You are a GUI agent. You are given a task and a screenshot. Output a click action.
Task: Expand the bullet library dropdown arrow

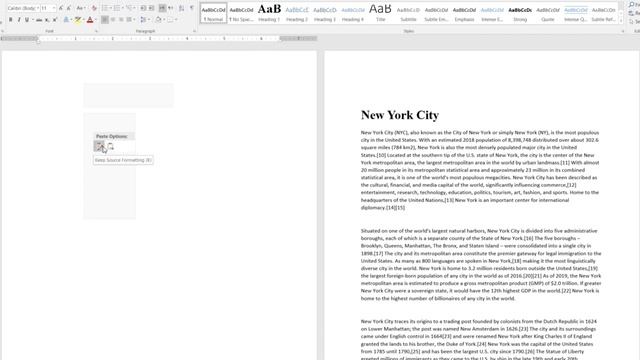[110, 8]
